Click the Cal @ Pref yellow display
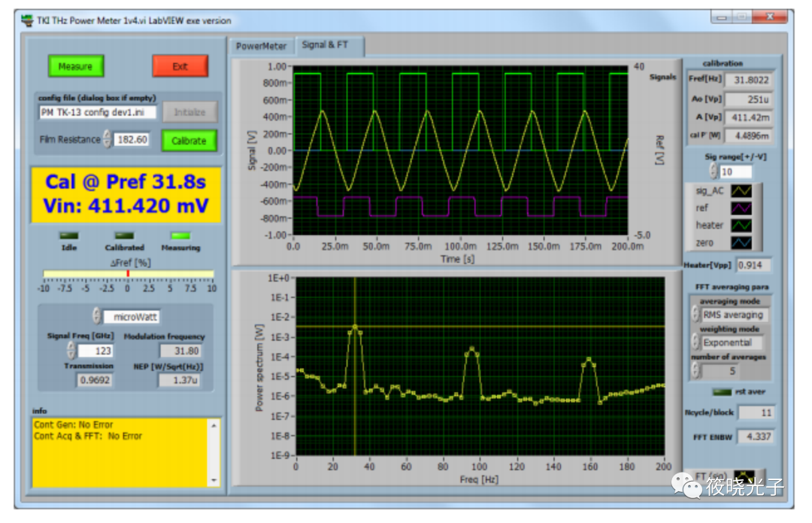The image size is (812, 523). 126,194
